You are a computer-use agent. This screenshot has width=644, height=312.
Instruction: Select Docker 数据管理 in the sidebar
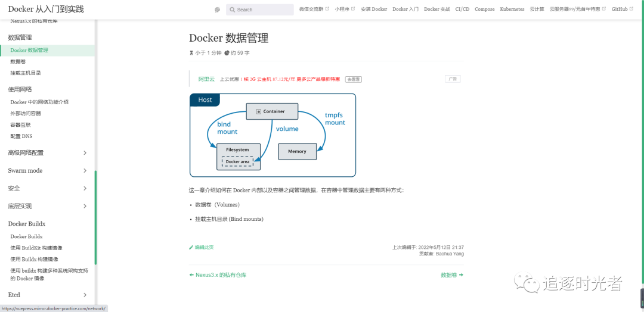[47, 51]
